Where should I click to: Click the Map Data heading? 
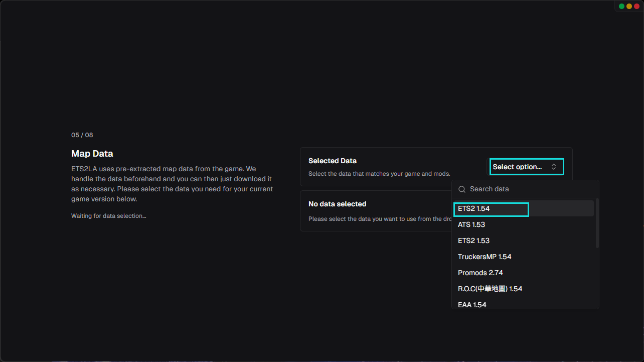pyautogui.click(x=92, y=154)
